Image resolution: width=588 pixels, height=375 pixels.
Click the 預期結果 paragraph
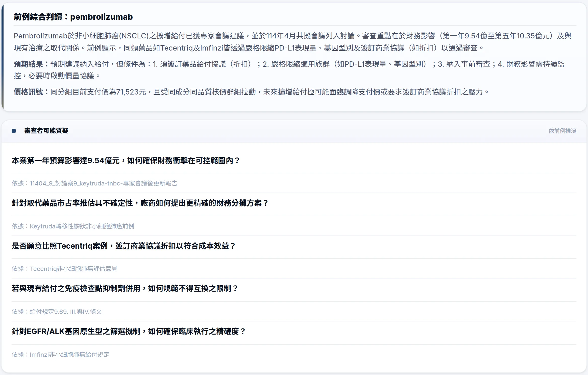click(x=289, y=70)
